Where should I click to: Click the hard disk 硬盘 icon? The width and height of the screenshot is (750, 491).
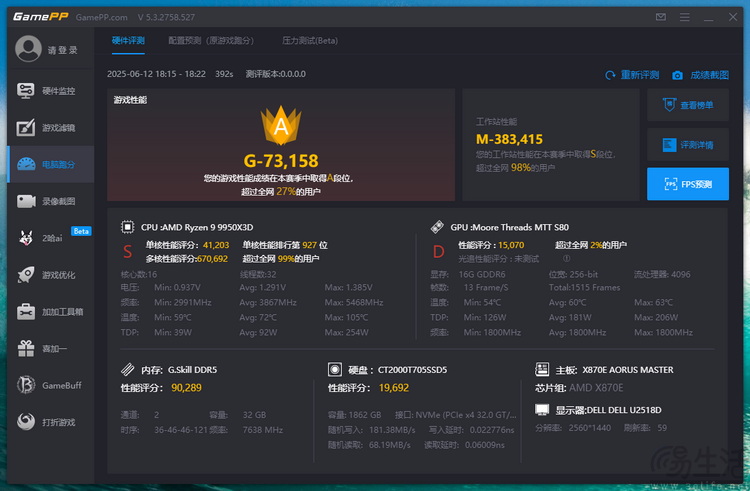click(x=334, y=369)
